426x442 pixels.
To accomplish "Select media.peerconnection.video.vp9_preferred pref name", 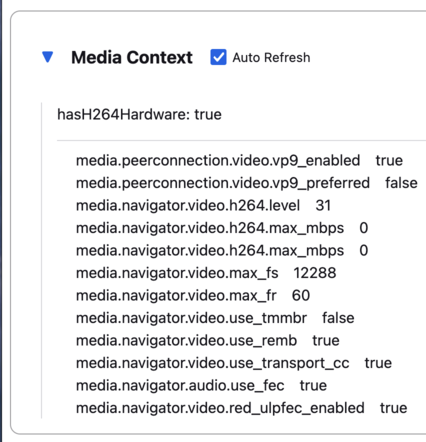I will coord(223,183).
